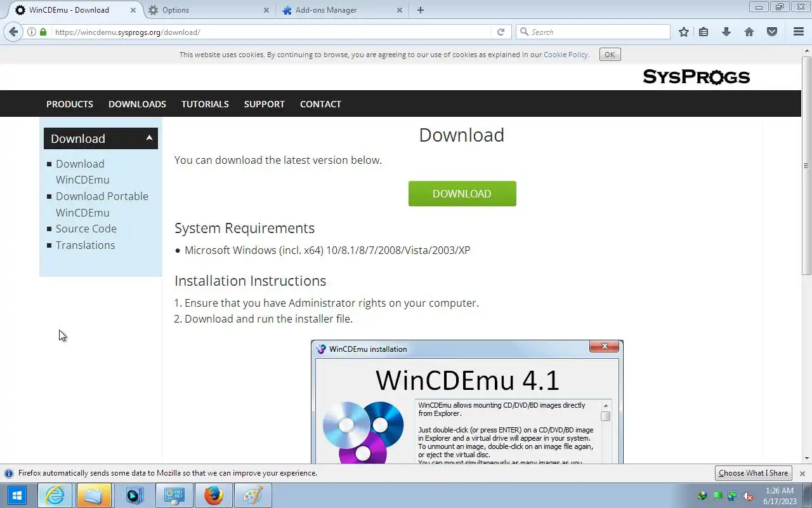
Task: Open the Cookie Policy link
Action: coord(566,55)
